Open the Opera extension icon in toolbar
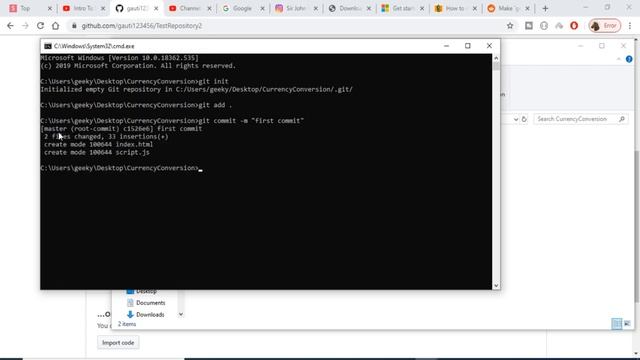This screenshot has width=640, height=360. (574, 26)
